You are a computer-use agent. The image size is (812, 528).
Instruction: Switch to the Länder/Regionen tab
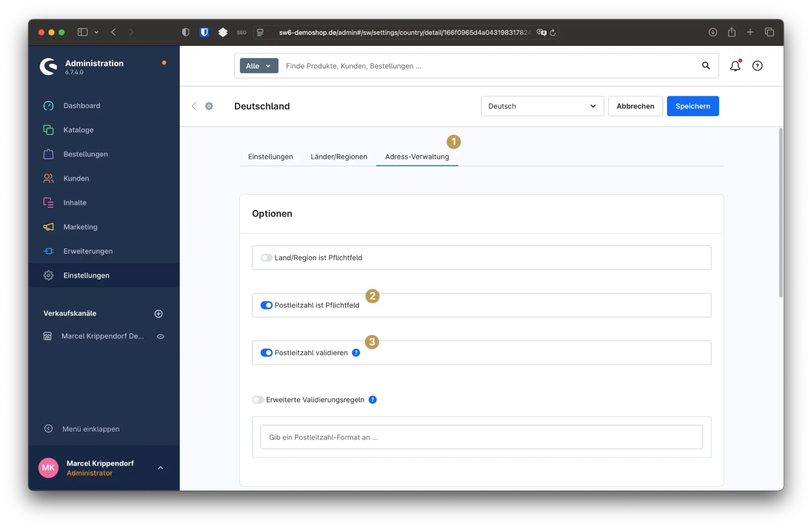[339, 157]
